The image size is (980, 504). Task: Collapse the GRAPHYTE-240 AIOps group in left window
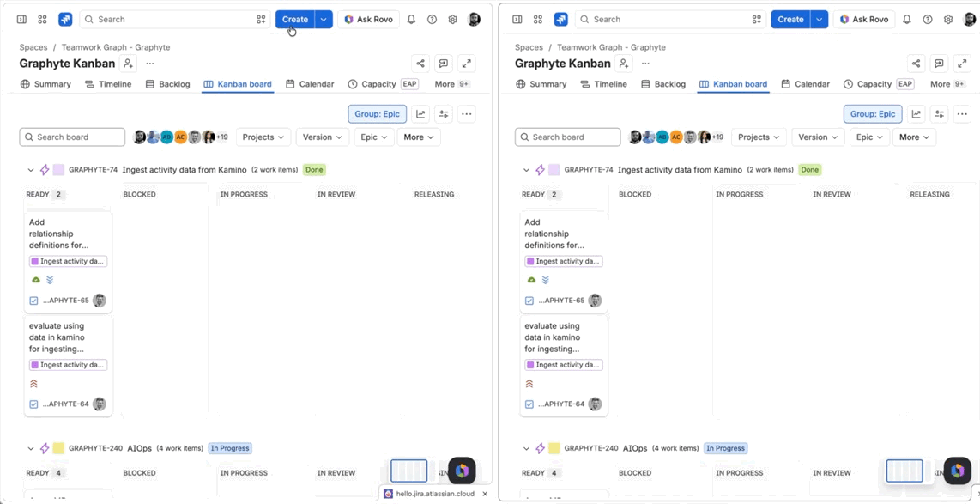coord(30,448)
